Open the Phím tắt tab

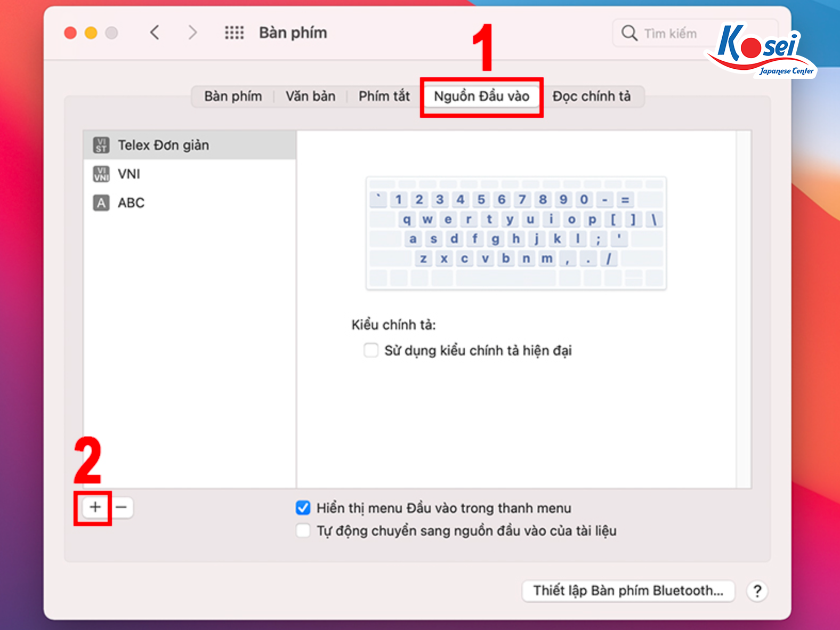coord(384,96)
